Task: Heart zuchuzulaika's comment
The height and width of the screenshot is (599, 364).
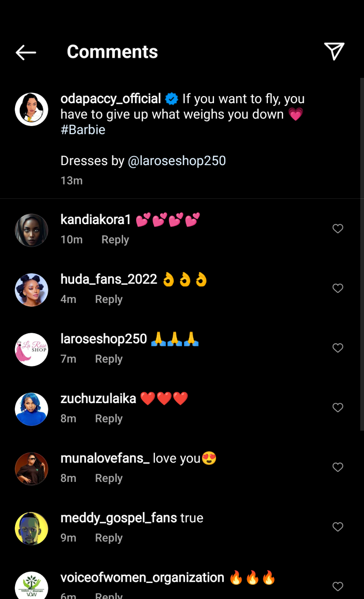Action: point(338,408)
